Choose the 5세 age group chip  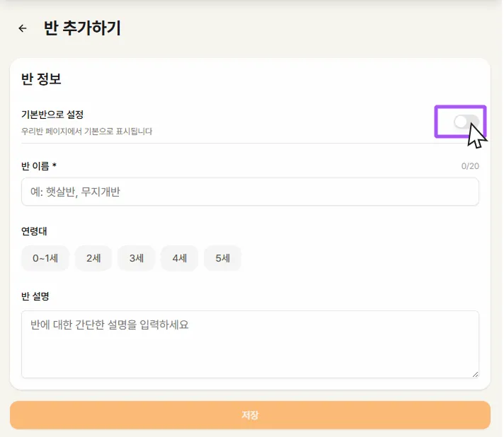[222, 258]
